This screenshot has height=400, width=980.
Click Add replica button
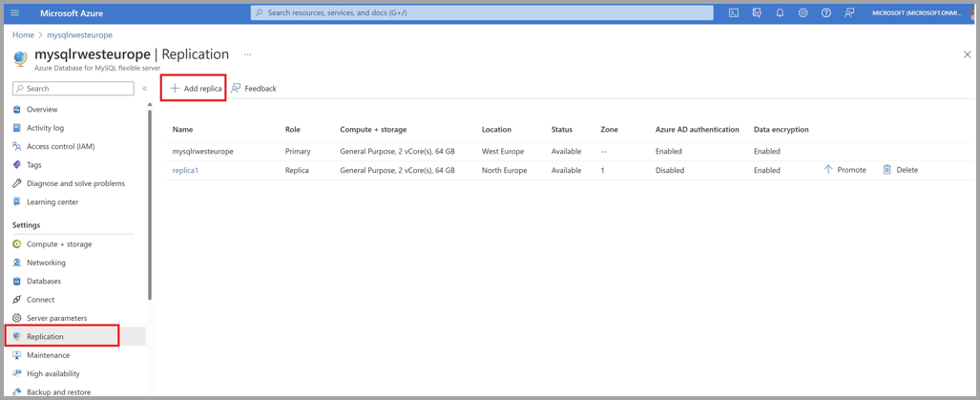coord(195,89)
